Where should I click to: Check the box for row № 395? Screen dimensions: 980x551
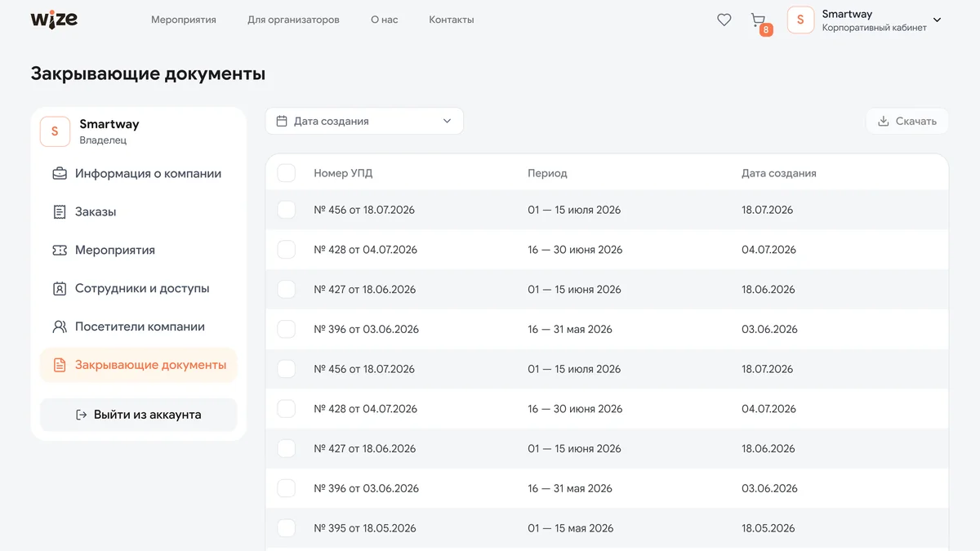[x=287, y=528]
